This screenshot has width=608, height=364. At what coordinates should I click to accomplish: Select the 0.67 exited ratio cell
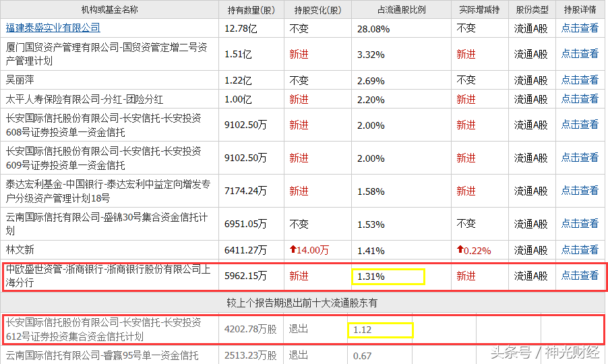[x=362, y=356]
